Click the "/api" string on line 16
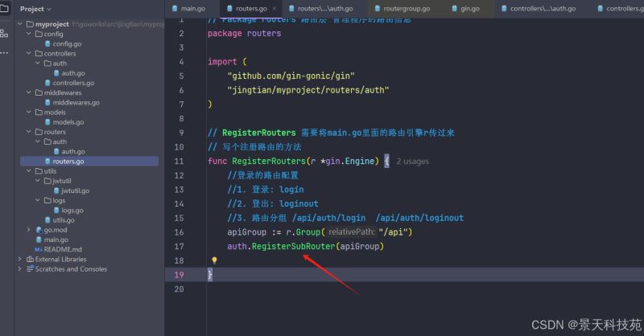The width and height of the screenshot is (644, 336). coord(393,232)
